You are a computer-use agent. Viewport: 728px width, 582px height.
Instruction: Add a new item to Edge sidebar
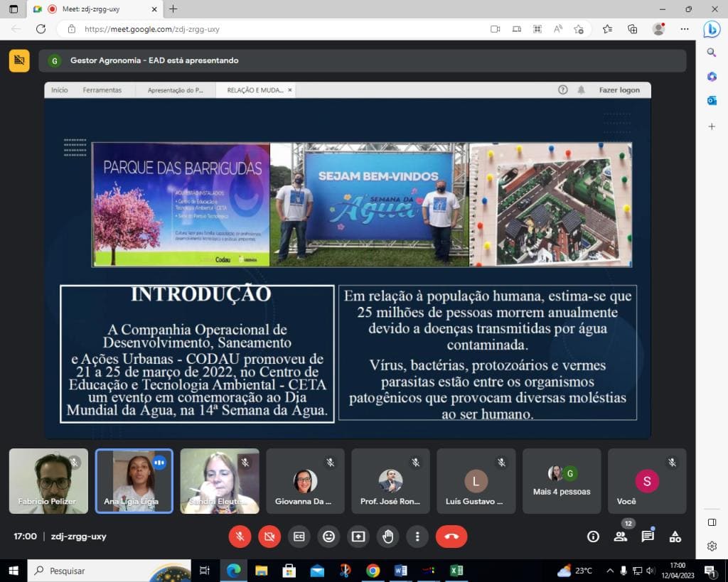(712, 126)
